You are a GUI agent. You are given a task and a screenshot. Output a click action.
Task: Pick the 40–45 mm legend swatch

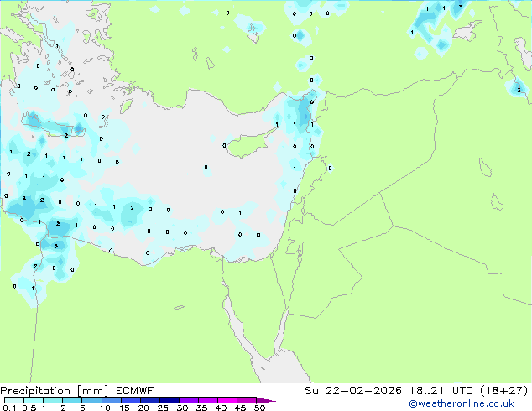tap(227, 400)
